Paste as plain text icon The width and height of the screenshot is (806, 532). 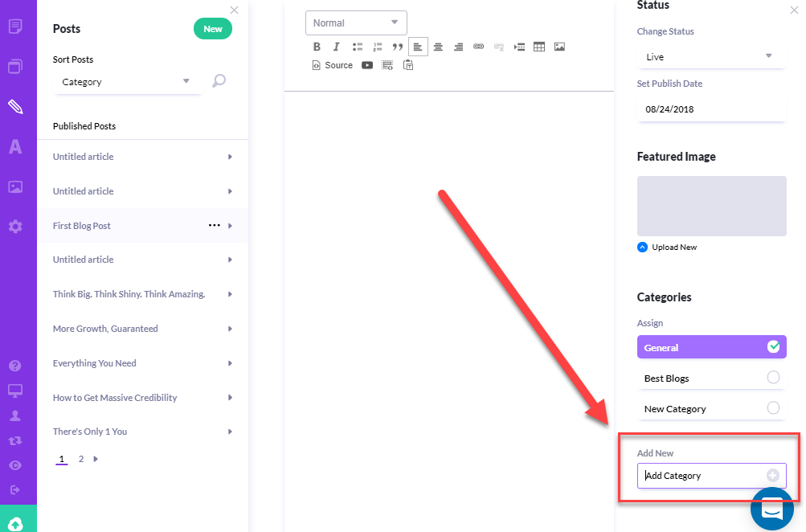click(408, 65)
